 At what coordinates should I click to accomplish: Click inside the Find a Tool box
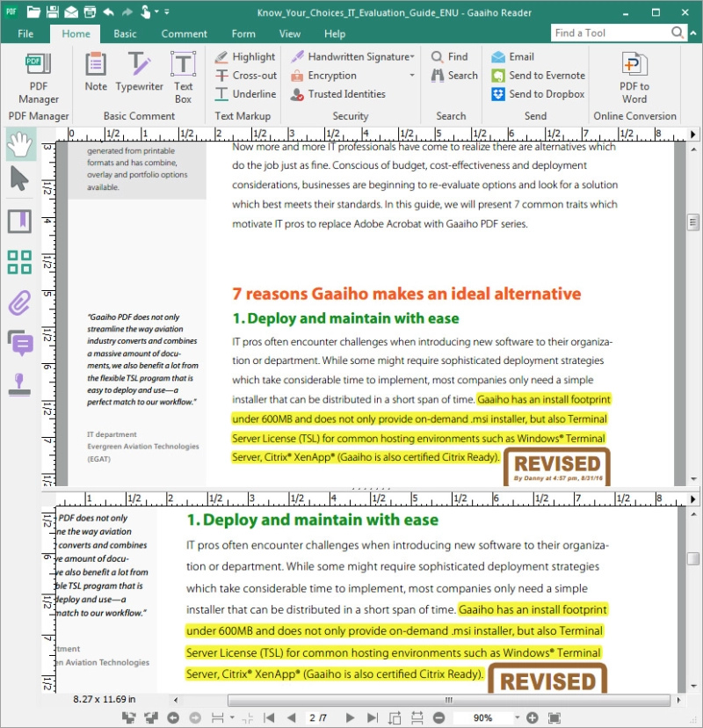[610, 33]
